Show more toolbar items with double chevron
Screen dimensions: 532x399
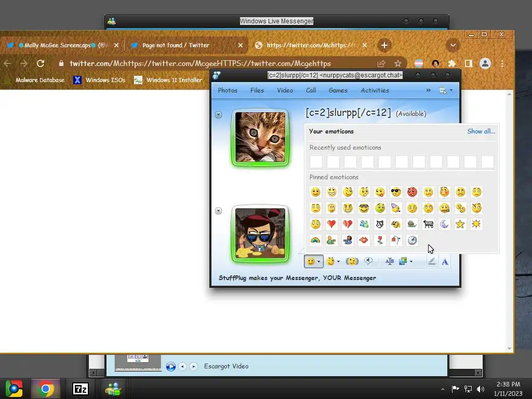point(428,90)
